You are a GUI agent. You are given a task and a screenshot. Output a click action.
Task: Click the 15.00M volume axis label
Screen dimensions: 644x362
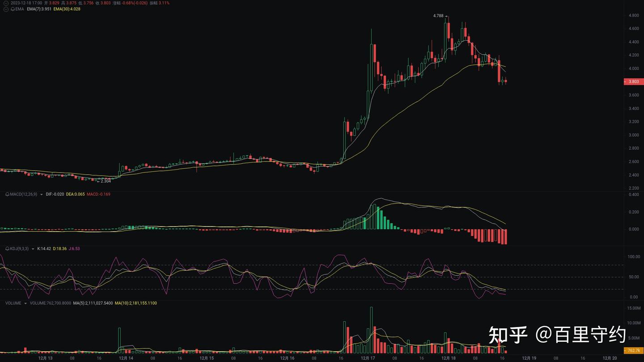[634, 308]
